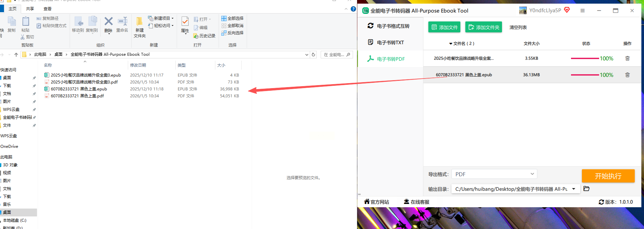Open the Easy access dropdown
This screenshot has width=644, height=229.
click(161, 26)
